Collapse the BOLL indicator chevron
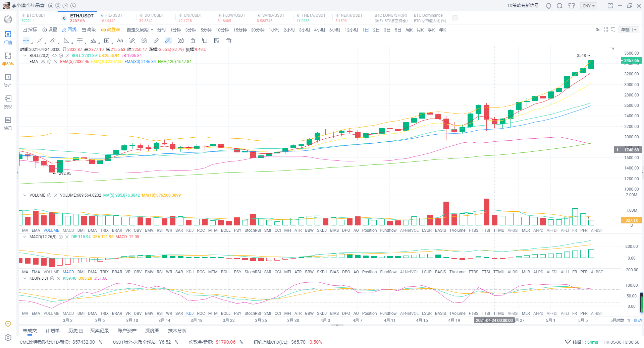The image size is (644, 348). point(25,56)
